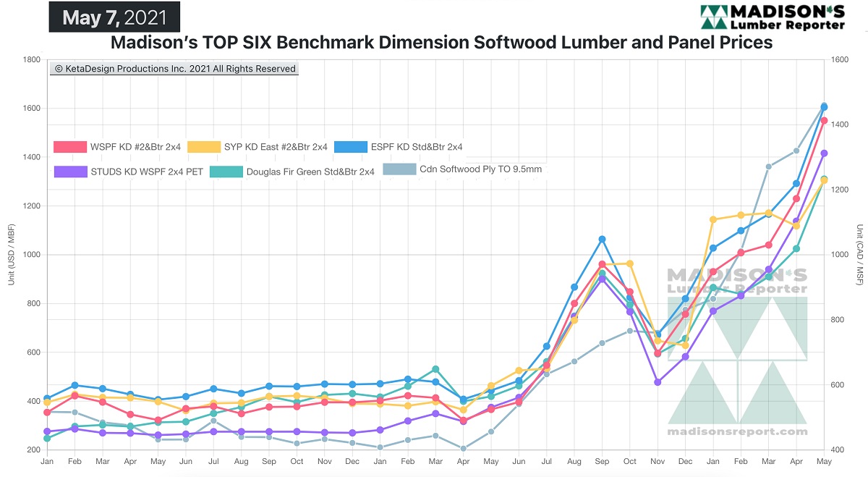
Task: Click the purple STUDS low point in November
Action: [x=658, y=381]
